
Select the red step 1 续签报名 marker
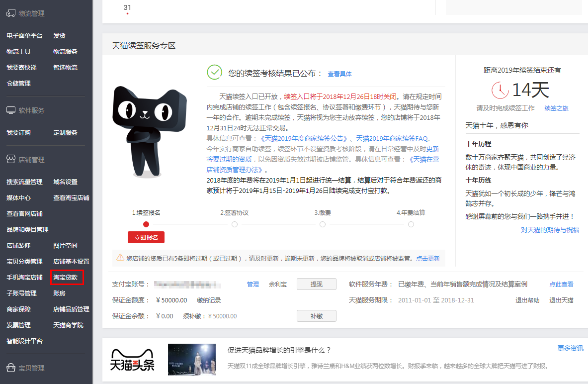pos(146,224)
